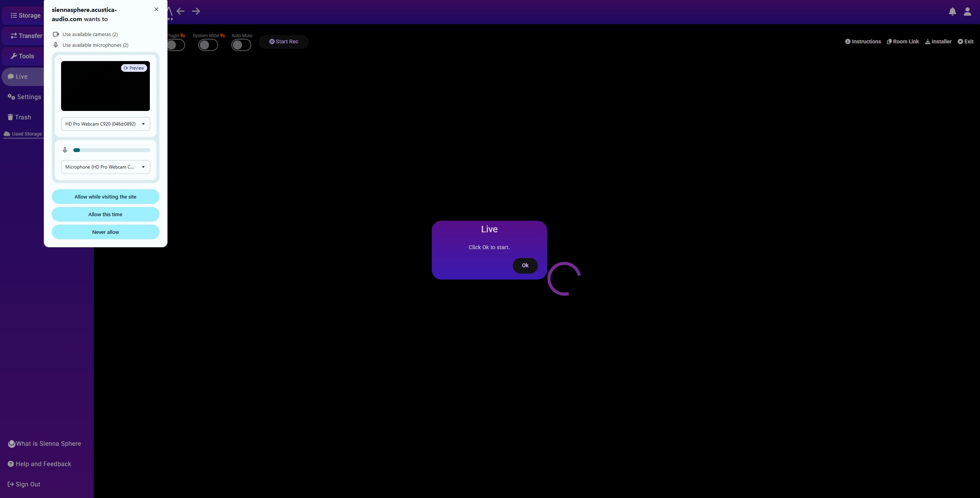Exit the live room
This screenshot has width=980, height=498.
coord(965,41)
